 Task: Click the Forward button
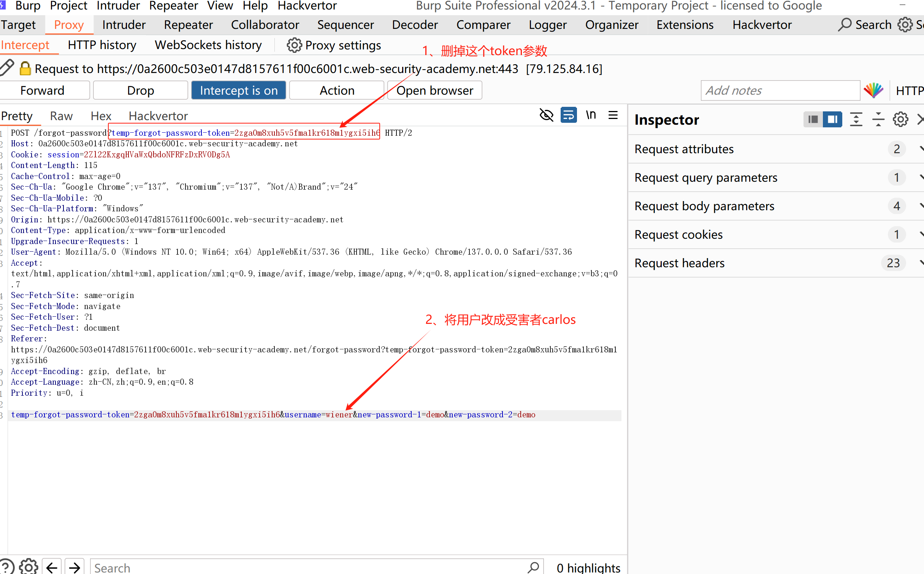click(42, 90)
